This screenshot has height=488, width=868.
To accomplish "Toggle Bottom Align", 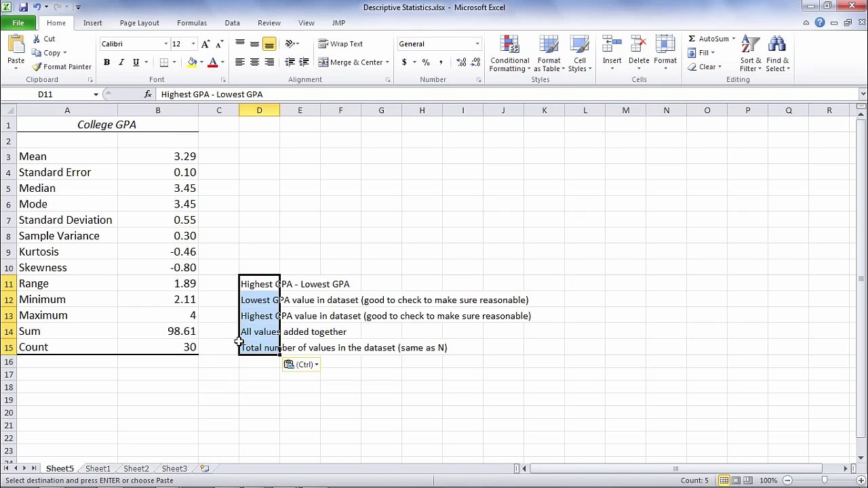I will (269, 44).
